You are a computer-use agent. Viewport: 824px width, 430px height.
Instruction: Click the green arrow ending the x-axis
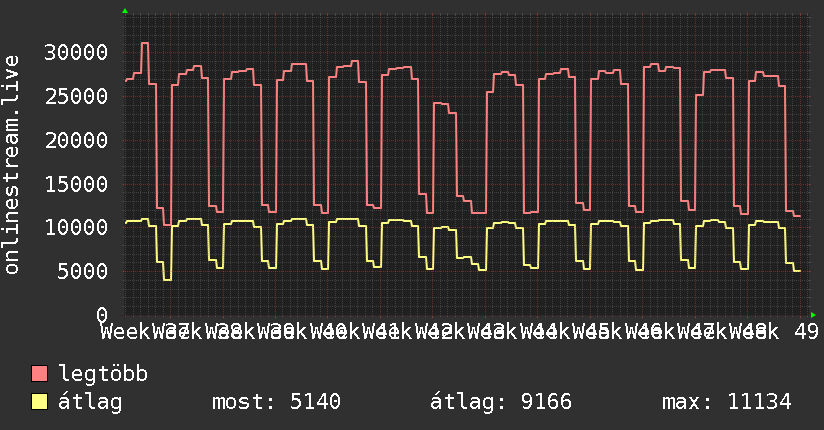[x=813, y=315]
